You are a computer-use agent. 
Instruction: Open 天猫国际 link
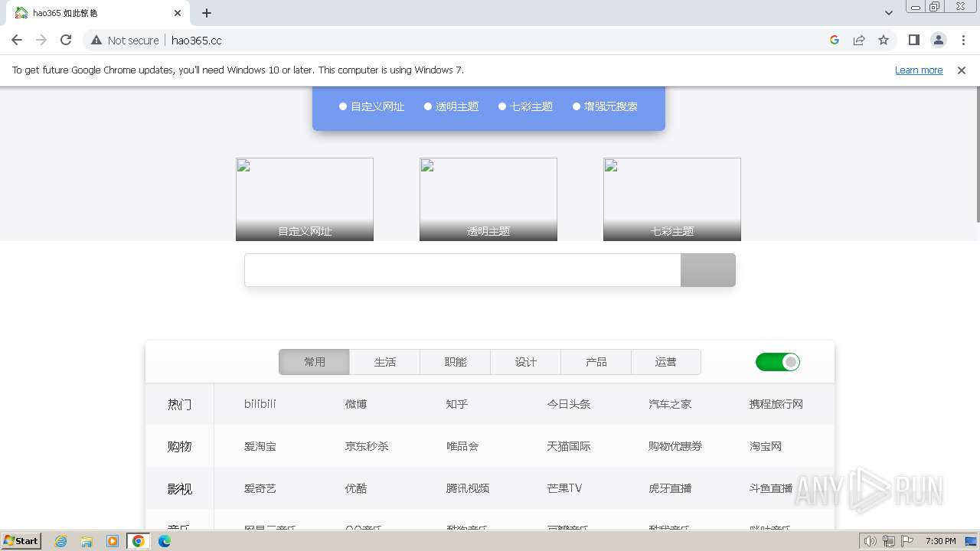coord(569,446)
